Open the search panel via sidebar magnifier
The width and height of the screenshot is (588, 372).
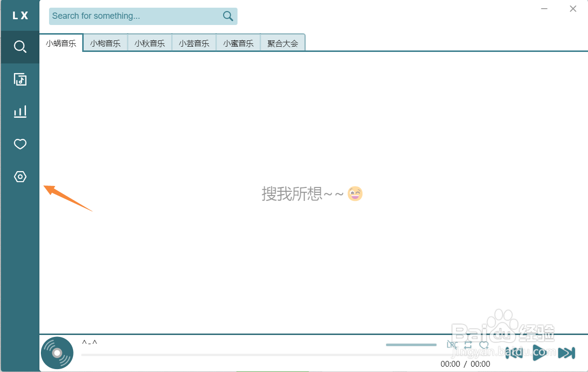click(x=20, y=47)
